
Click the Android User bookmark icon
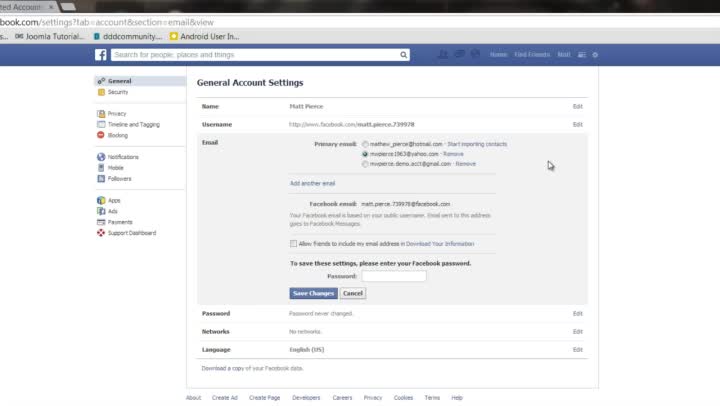(x=174, y=36)
